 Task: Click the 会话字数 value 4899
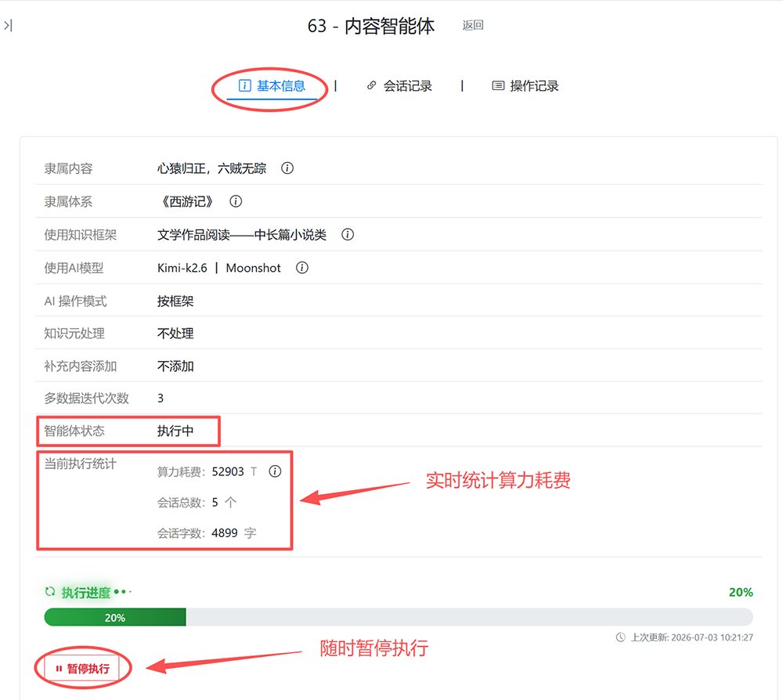point(225,533)
